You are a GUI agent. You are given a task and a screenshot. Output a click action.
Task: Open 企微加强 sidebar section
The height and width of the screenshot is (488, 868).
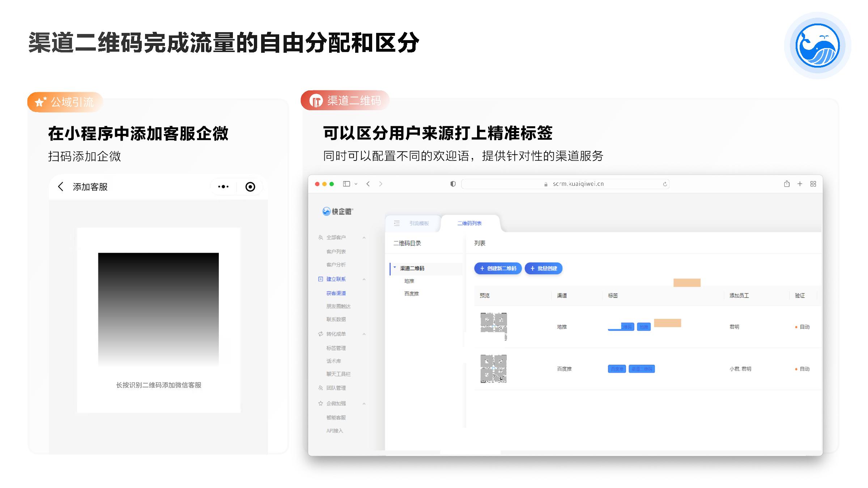(336, 403)
